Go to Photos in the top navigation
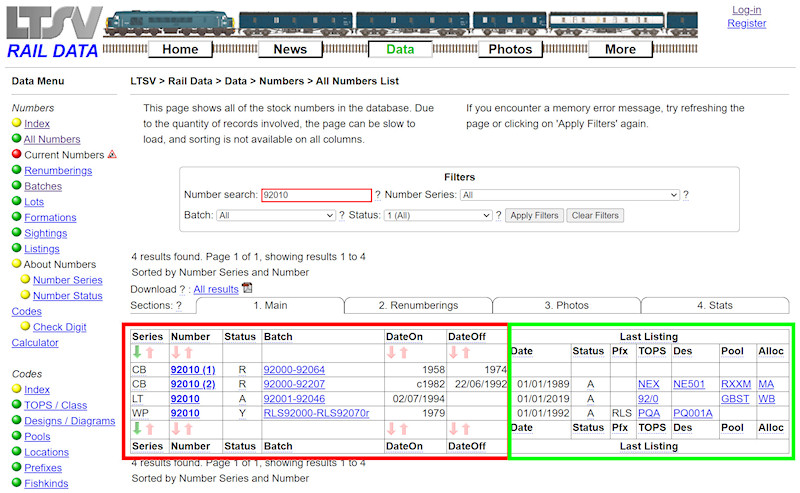The width and height of the screenshot is (800, 493). tap(510, 49)
